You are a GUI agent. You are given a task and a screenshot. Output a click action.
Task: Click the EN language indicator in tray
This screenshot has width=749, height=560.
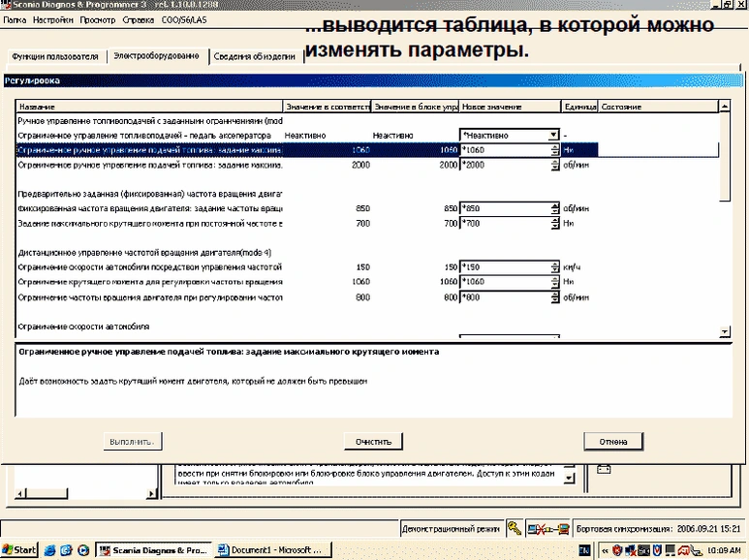point(584,550)
